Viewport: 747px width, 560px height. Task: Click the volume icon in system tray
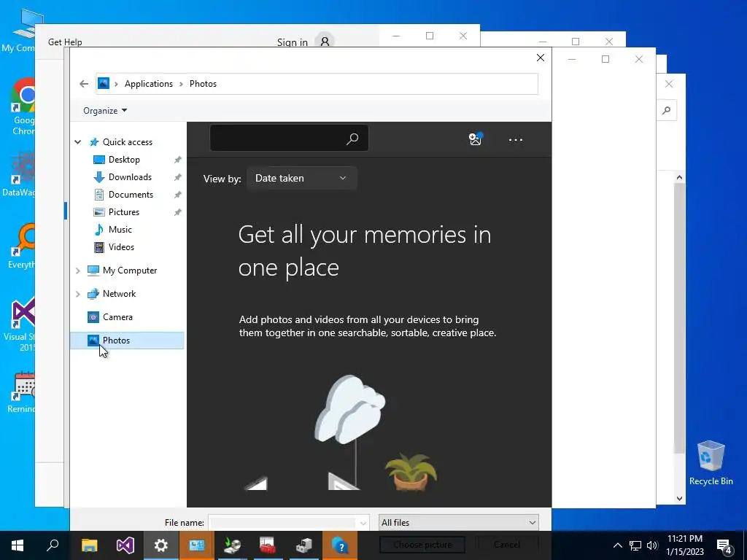click(652, 545)
